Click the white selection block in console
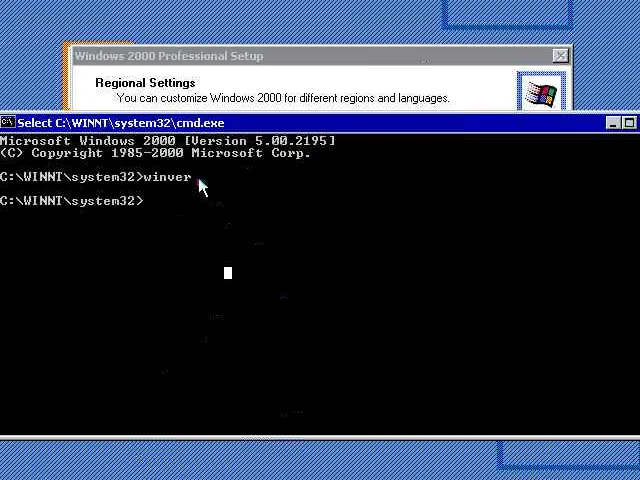640x480 pixels. [x=228, y=273]
